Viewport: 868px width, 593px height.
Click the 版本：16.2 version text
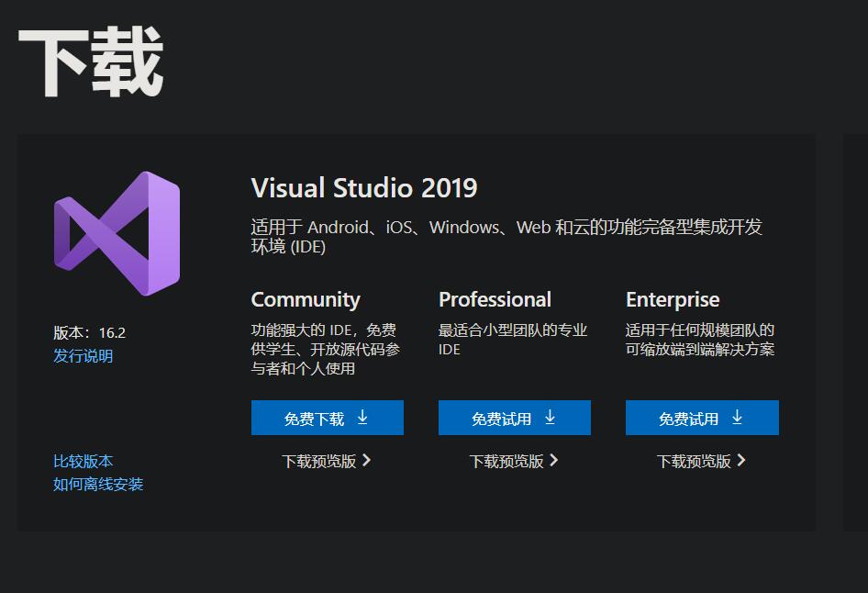tap(90, 332)
